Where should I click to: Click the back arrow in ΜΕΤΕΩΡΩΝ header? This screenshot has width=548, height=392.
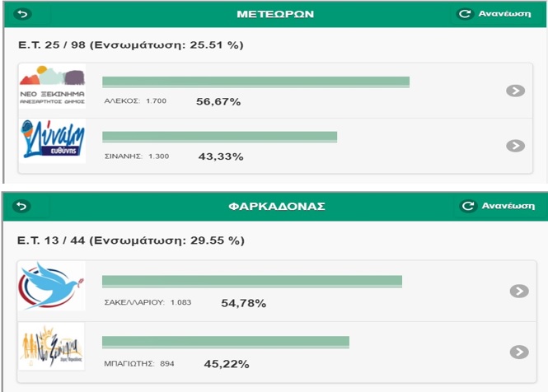pos(23,14)
